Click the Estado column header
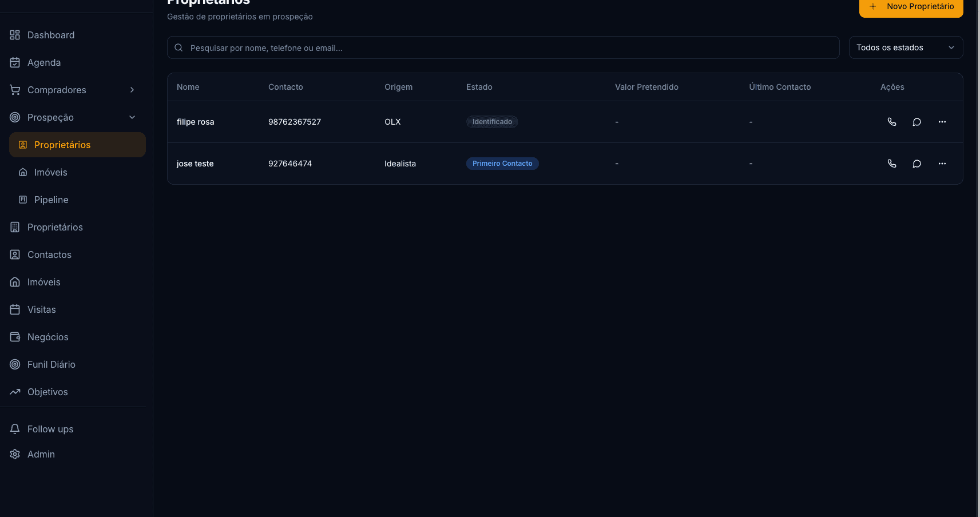The image size is (980, 517). pyautogui.click(x=479, y=87)
